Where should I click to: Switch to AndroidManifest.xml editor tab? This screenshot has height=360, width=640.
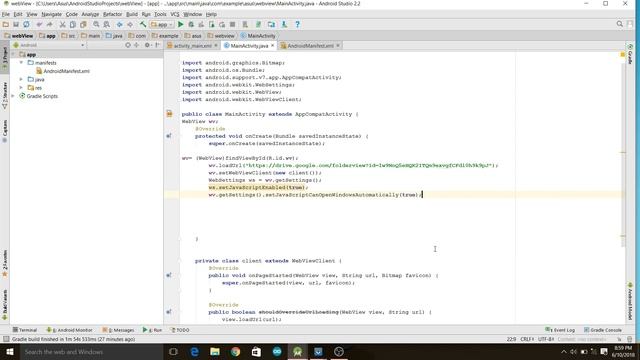pos(310,46)
